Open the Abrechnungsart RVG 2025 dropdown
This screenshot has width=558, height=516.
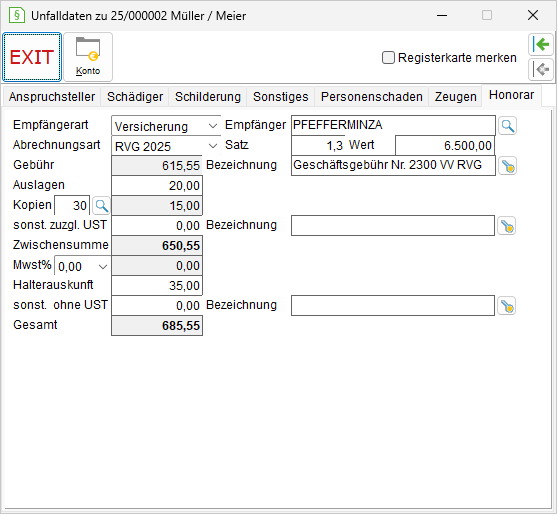coord(166,146)
